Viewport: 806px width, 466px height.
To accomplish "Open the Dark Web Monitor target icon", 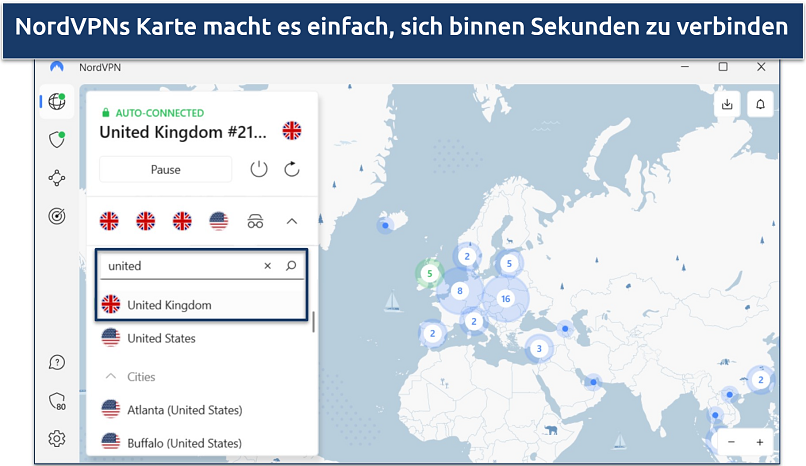I will coord(57,215).
